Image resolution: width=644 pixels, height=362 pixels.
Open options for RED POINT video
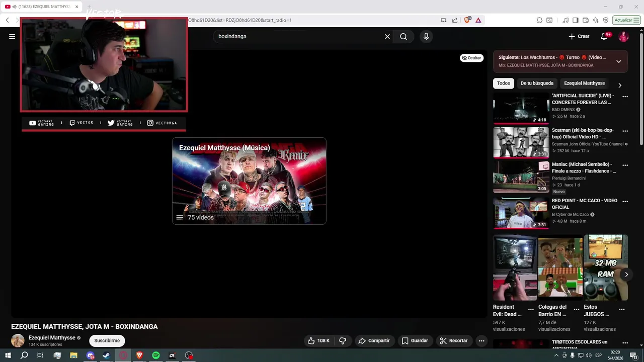click(x=625, y=201)
